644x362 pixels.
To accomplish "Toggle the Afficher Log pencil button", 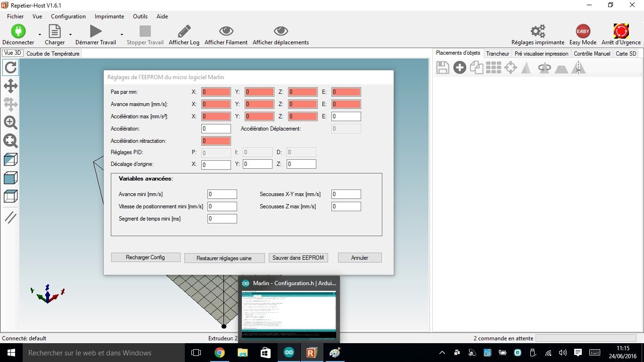I will coord(184,31).
